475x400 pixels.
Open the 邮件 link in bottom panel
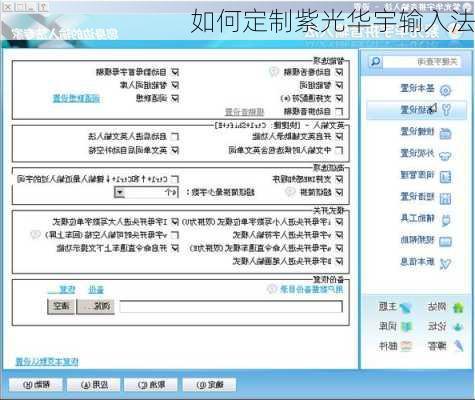point(388,346)
